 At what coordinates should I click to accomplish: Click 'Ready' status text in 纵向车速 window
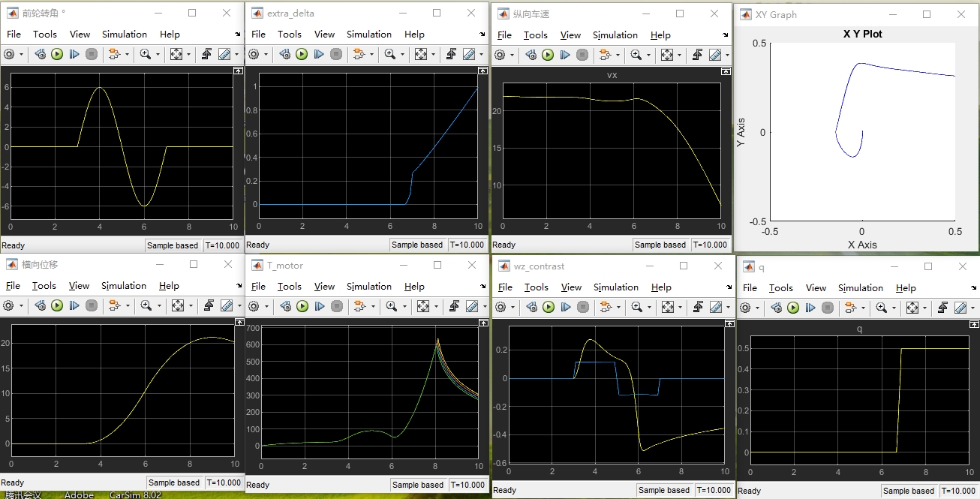504,245
